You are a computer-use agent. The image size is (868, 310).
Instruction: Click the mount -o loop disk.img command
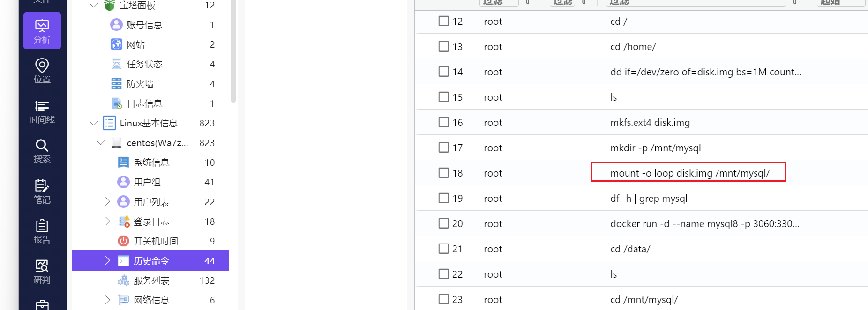point(689,173)
